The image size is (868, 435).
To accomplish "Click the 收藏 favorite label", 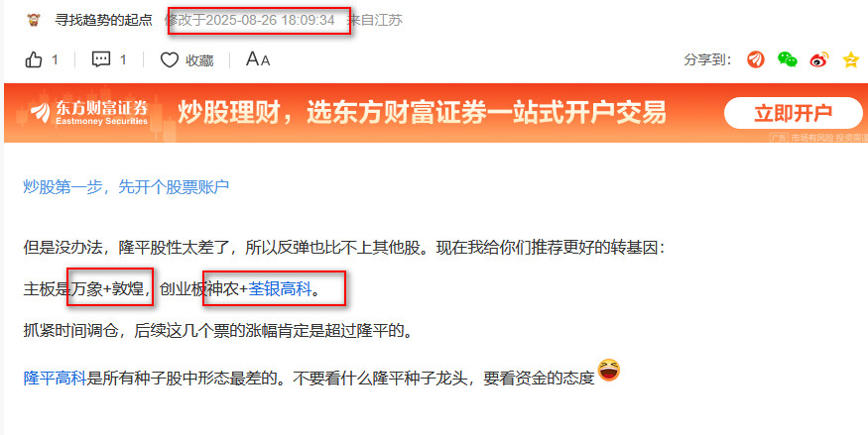I will [199, 60].
